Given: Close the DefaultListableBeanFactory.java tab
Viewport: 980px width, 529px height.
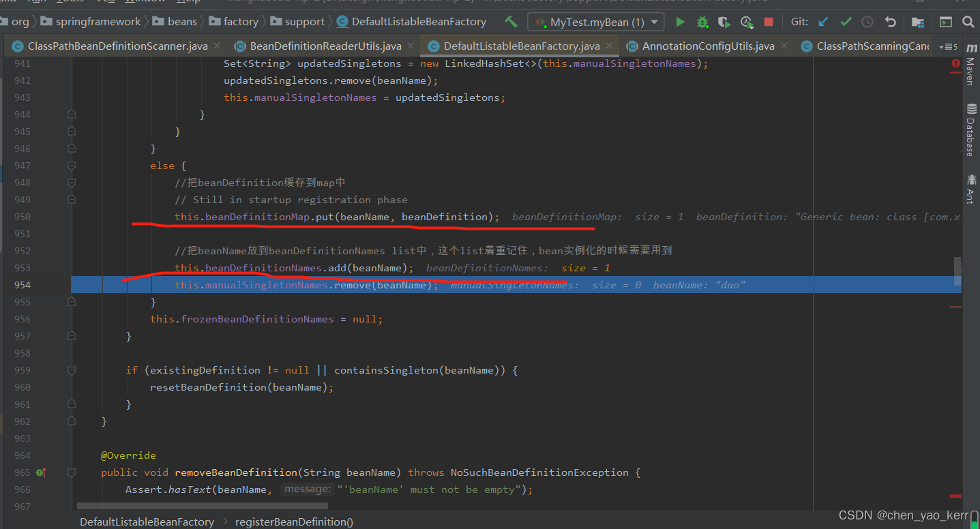Looking at the screenshot, I should pyautogui.click(x=610, y=46).
